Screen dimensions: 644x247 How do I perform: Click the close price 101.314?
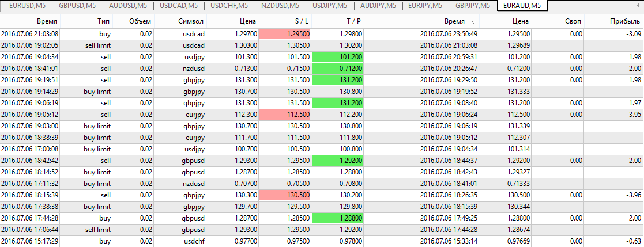pos(519,149)
